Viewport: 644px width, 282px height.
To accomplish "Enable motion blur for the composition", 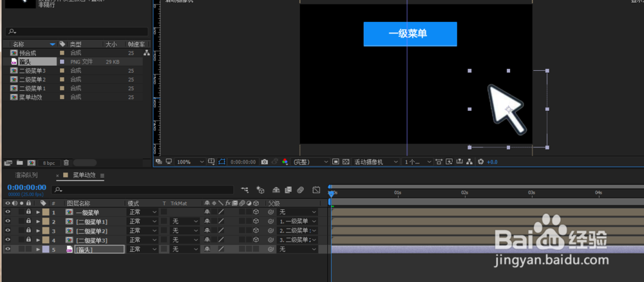I will (300, 190).
